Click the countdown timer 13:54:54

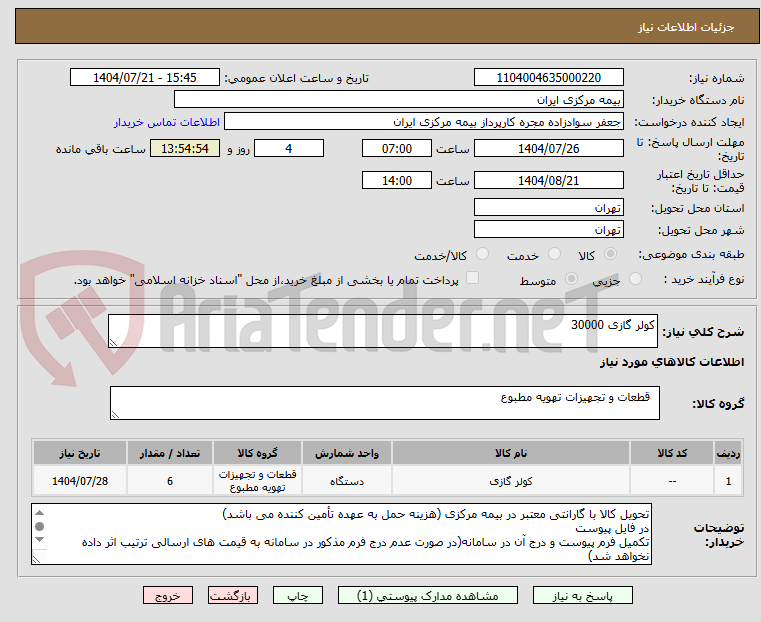pos(185,148)
